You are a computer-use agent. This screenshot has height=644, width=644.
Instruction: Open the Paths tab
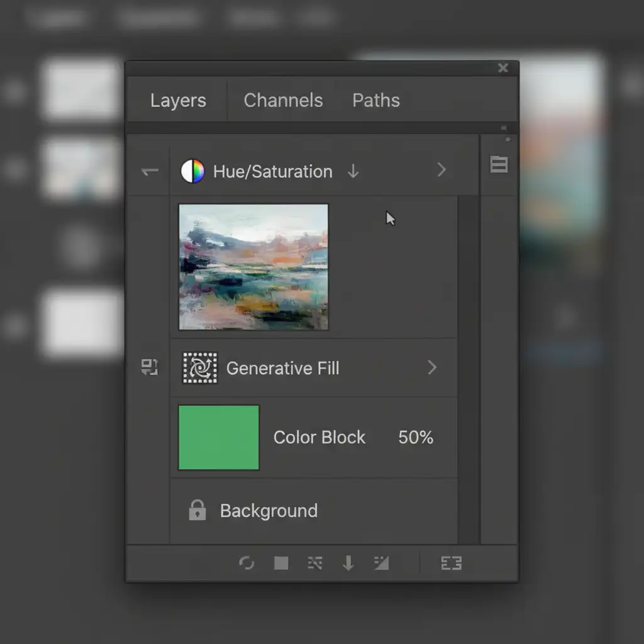tap(375, 101)
